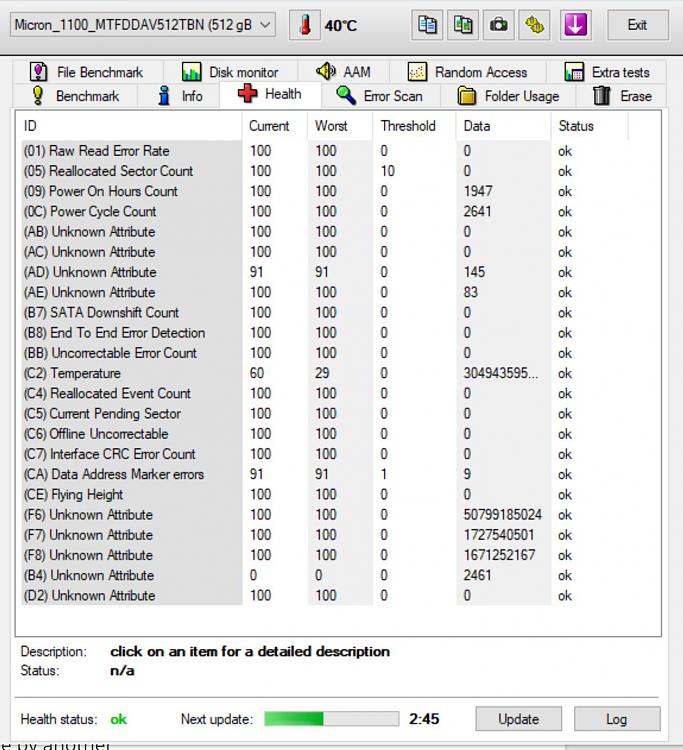
Task: Switch to the File Benchmark tab
Action: pyautogui.click(x=86, y=72)
